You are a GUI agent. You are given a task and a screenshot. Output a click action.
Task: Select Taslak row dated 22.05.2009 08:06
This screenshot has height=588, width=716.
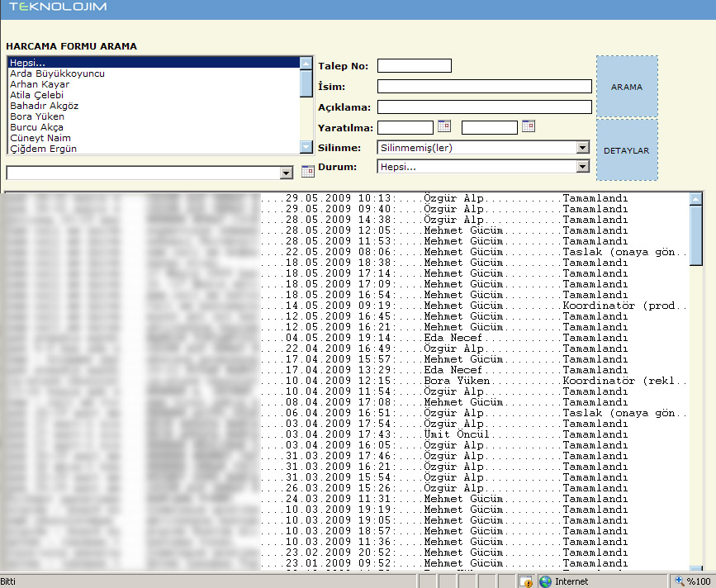(347, 252)
